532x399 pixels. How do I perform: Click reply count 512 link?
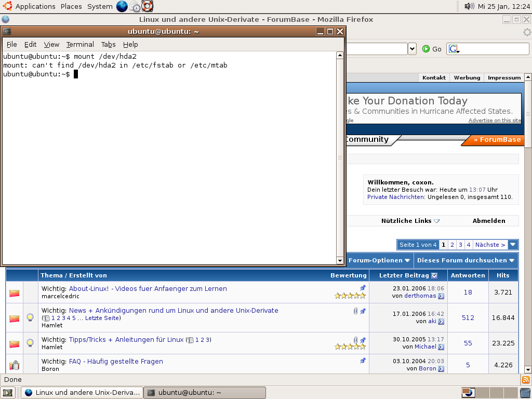coord(468,318)
